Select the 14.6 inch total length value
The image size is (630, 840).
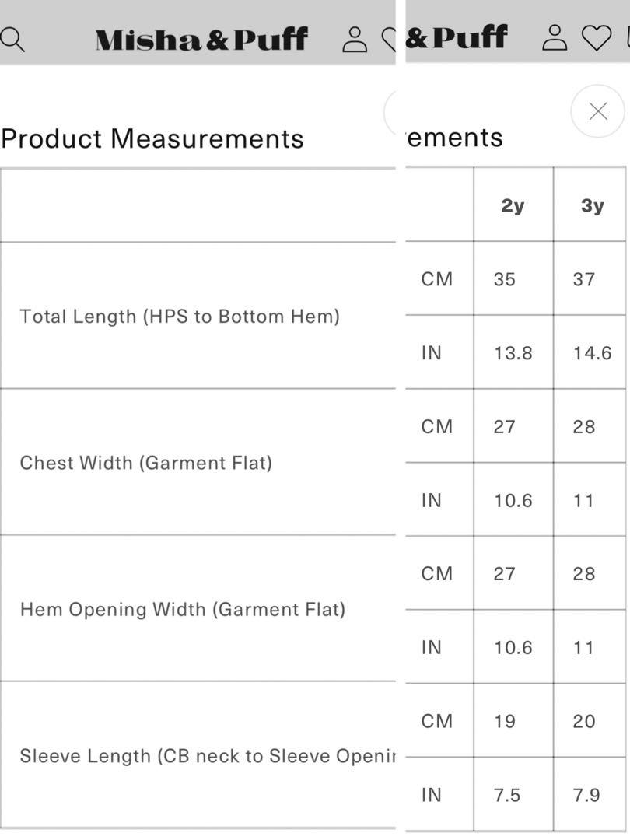pyautogui.click(x=592, y=352)
